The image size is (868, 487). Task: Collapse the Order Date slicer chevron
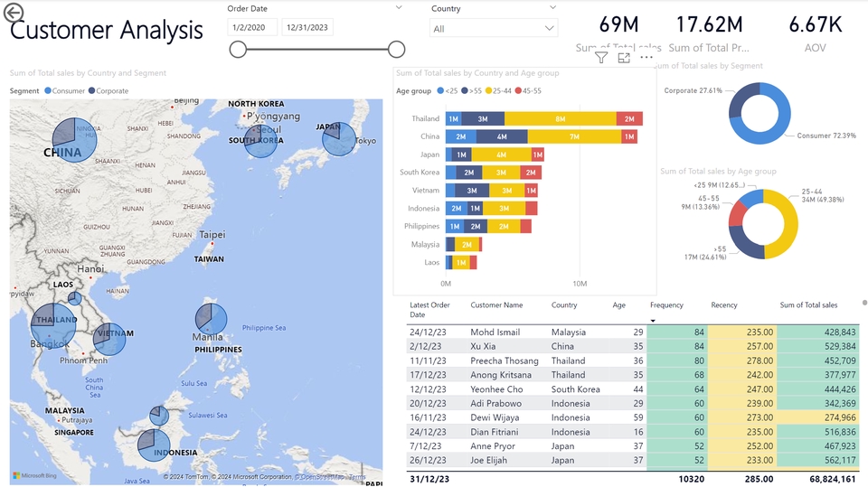point(399,8)
